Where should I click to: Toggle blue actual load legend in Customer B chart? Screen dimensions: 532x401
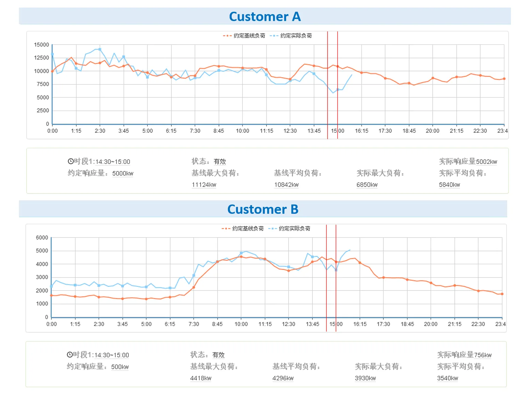[290, 228]
